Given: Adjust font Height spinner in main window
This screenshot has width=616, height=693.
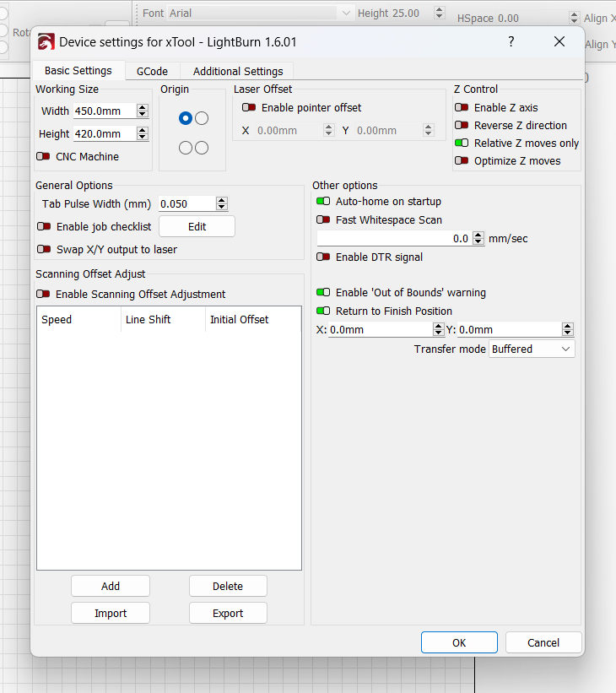Looking at the screenshot, I should click(x=440, y=13).
